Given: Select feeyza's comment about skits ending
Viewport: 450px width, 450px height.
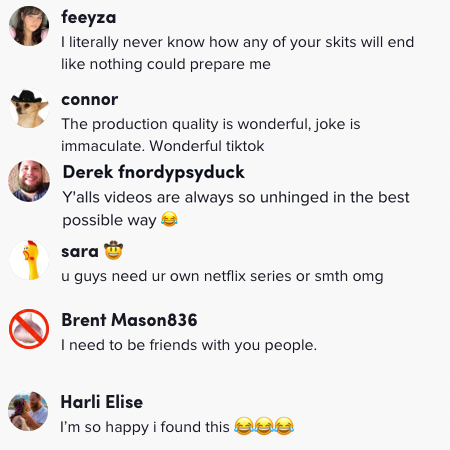Looking at the screenshot, I should point(238,53).
